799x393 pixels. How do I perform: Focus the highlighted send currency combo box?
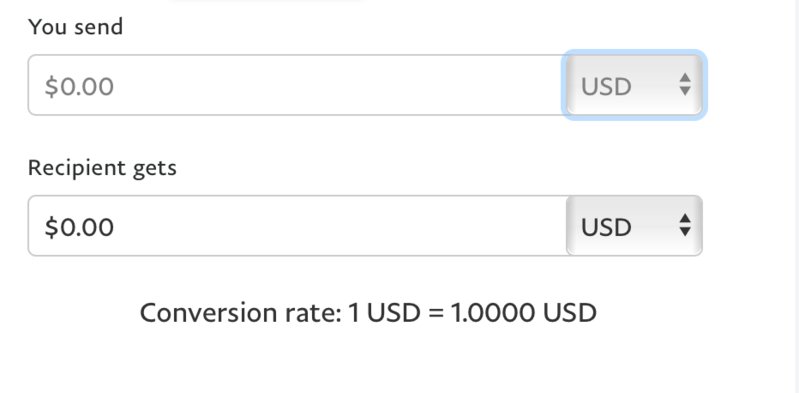pos(634,85)
